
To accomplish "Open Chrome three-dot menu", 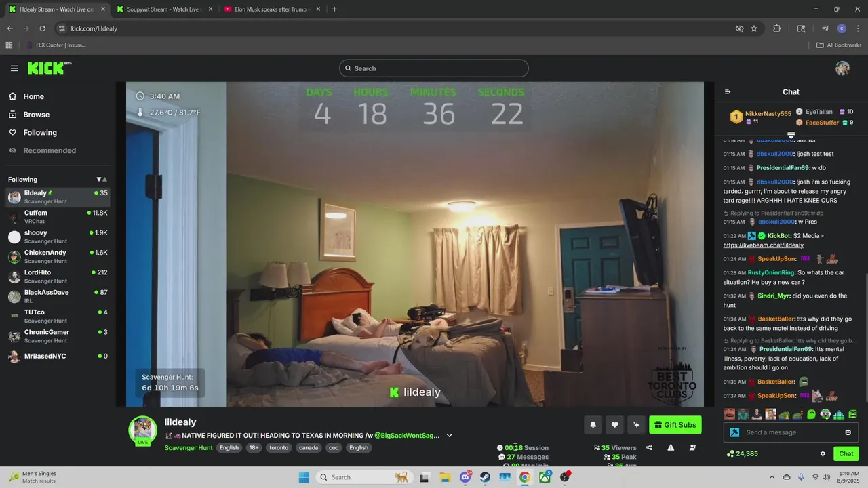I will (859, 28).
